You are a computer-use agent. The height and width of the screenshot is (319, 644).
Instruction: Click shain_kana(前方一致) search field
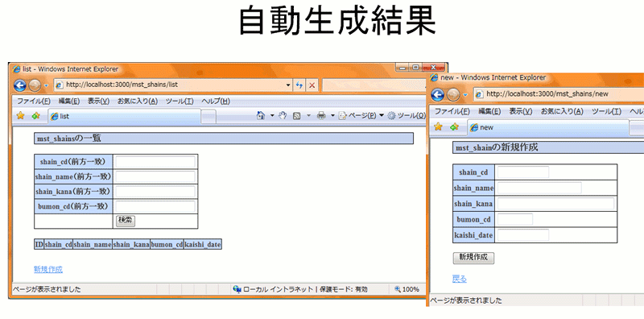coord(155,192)
